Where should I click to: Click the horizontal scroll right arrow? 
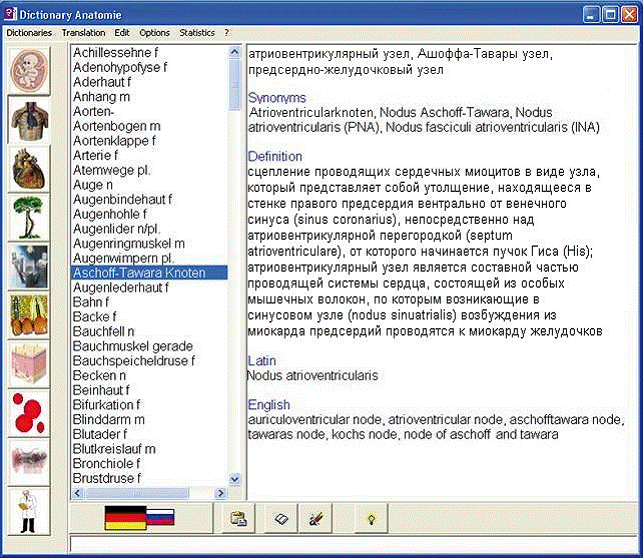coord(221,493)
